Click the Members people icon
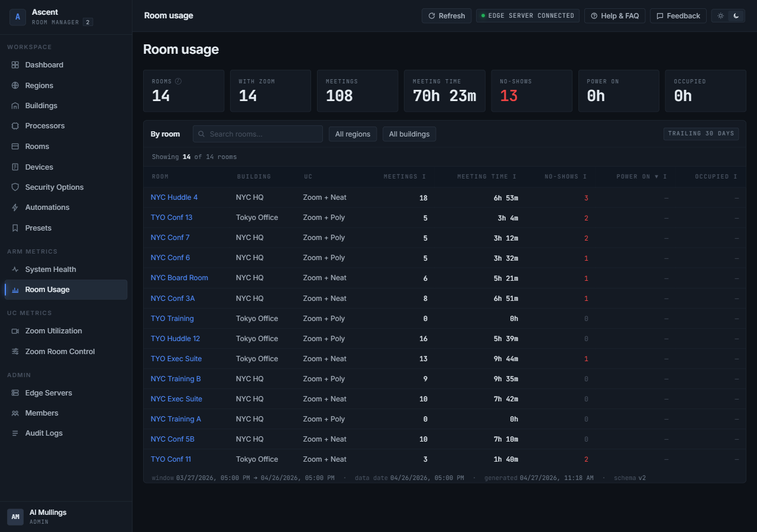Screen dimensions: 757x532 15,413
